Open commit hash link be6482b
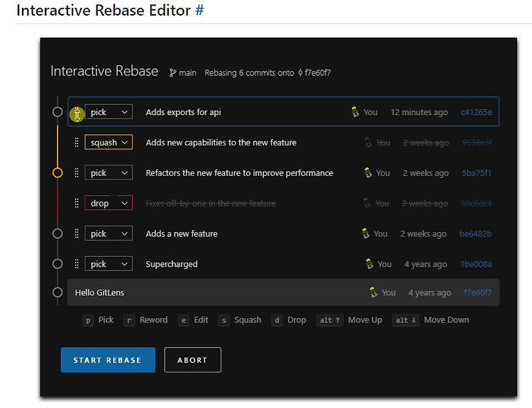The image size is (532, 408). click(x=476, y=233)
